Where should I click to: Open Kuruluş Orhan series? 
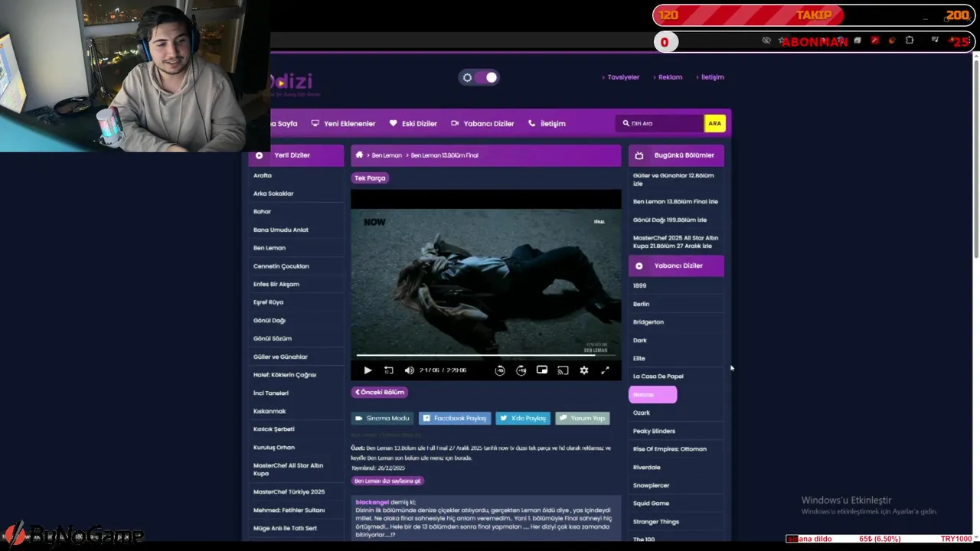[274, 448]
